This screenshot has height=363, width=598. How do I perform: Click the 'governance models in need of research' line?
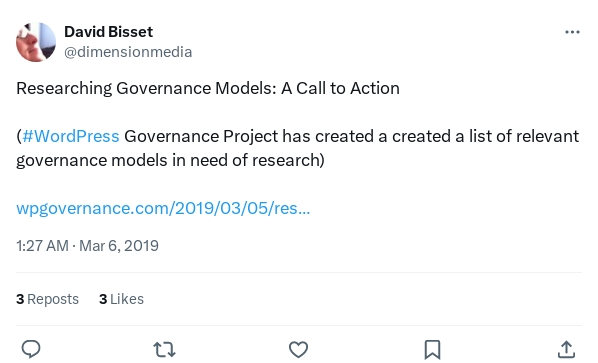(x=170, y=160)
